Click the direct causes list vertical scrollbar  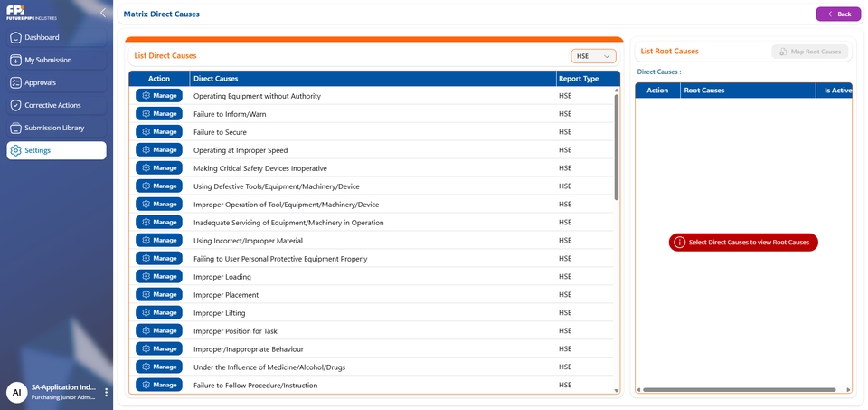[x=617, y=145]
